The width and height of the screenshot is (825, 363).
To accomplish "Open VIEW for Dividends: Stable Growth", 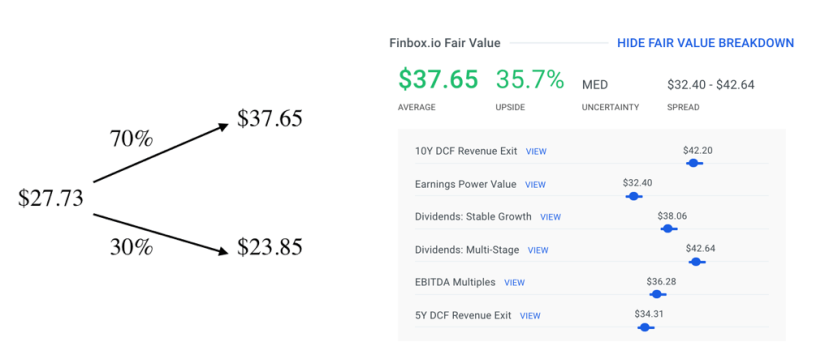I will pyautogui.click(x=550, y=217).
